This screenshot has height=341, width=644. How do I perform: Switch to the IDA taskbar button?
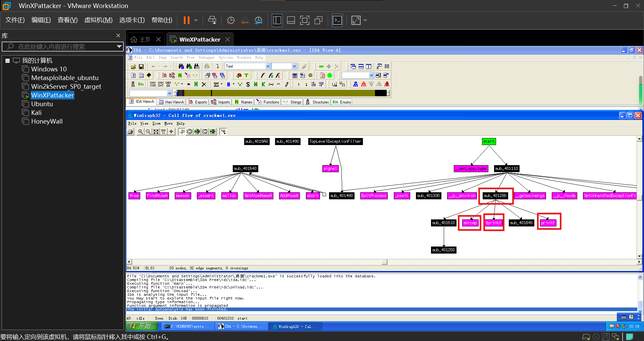pos(241,326)
